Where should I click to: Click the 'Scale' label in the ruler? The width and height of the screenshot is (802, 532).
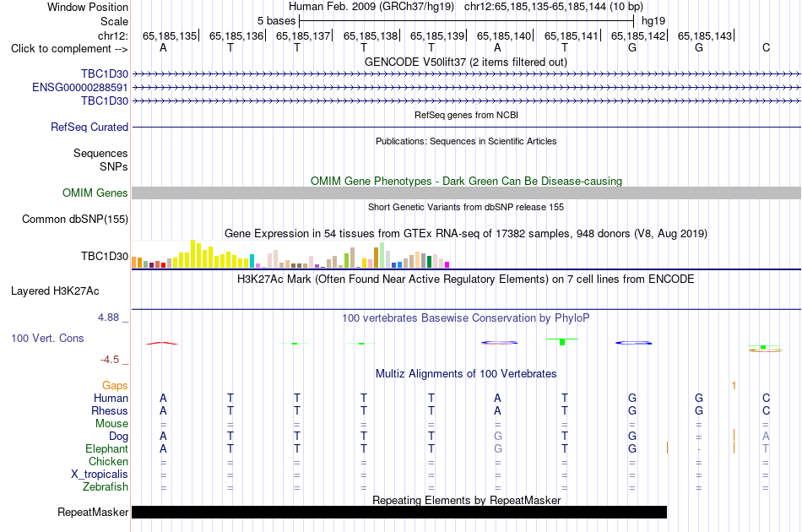[x=114, y=21]
